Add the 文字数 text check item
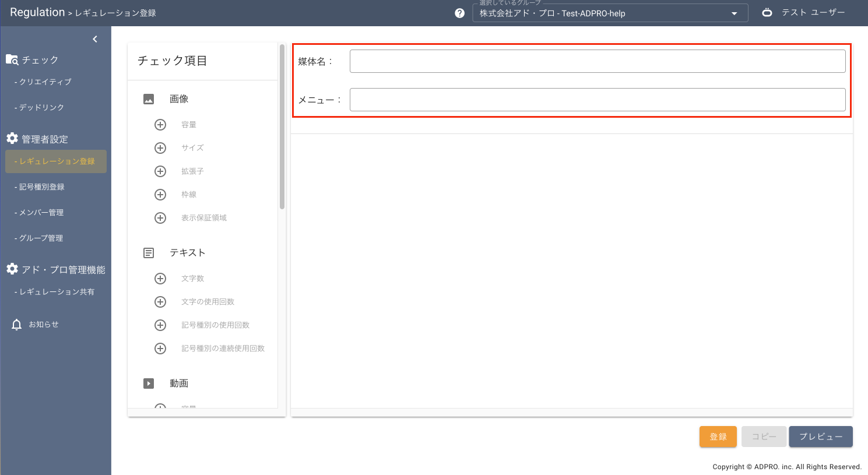Image resolution: width=868 pixels, height=475 pixels. coord(160,279)
